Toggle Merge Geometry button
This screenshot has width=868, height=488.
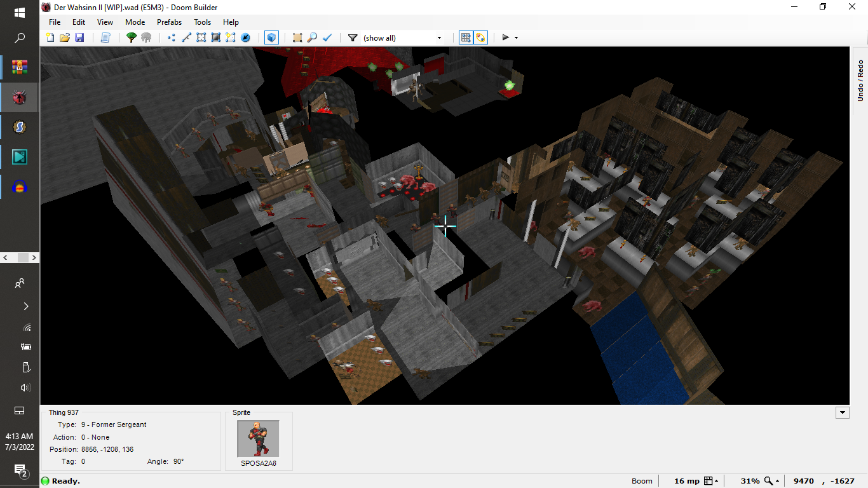[x=481, y=37]
